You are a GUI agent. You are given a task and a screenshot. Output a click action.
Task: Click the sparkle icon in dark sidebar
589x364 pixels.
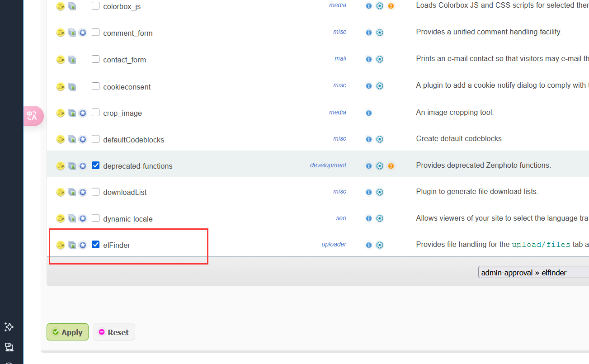9,326
